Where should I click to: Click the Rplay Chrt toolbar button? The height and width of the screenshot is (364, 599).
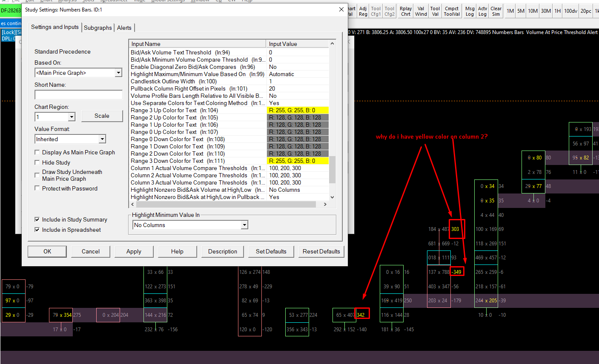[406, 11]
